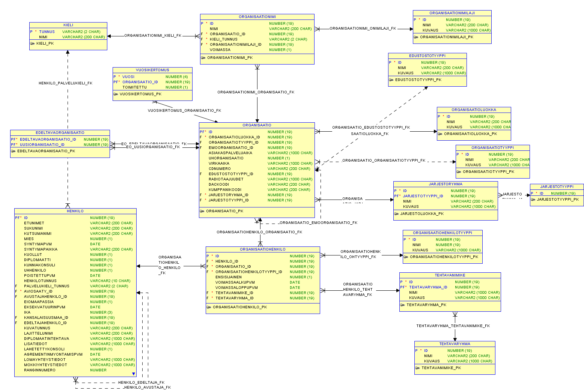Click the key icon beside ORGANISAATIONIMI_PK
584x392 pixels.
203,58
